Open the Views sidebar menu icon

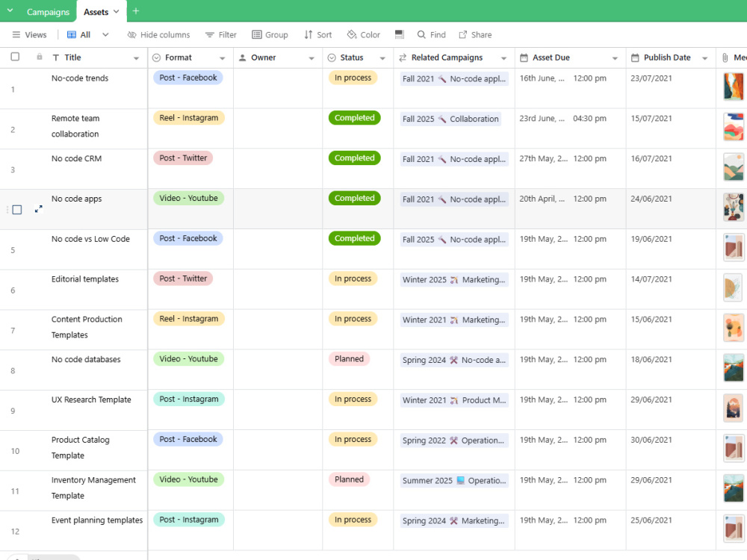click(16, 35)
